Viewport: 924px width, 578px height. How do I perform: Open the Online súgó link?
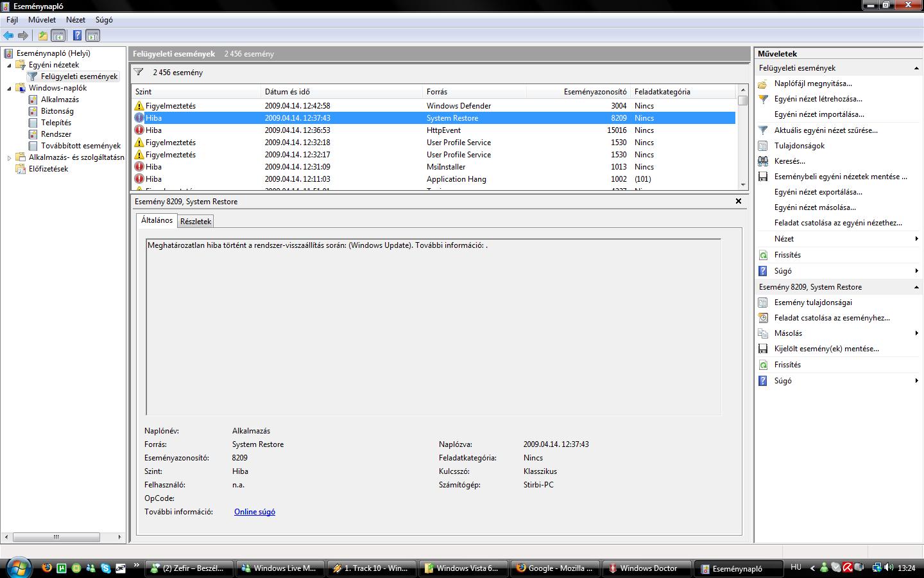point(255,512)
